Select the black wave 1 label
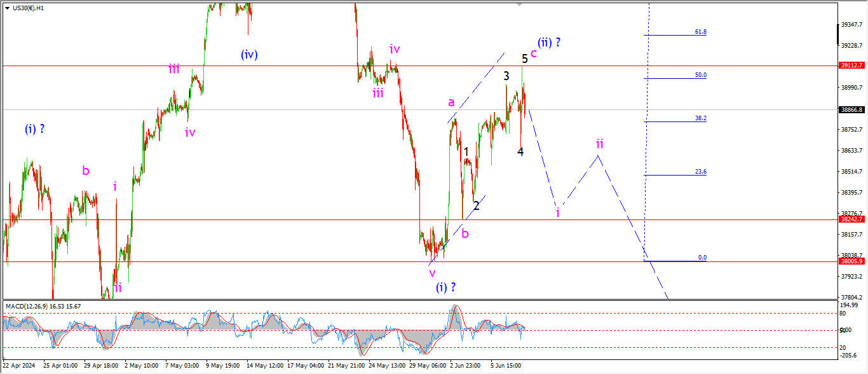868x374 pixels. (466, 151)
